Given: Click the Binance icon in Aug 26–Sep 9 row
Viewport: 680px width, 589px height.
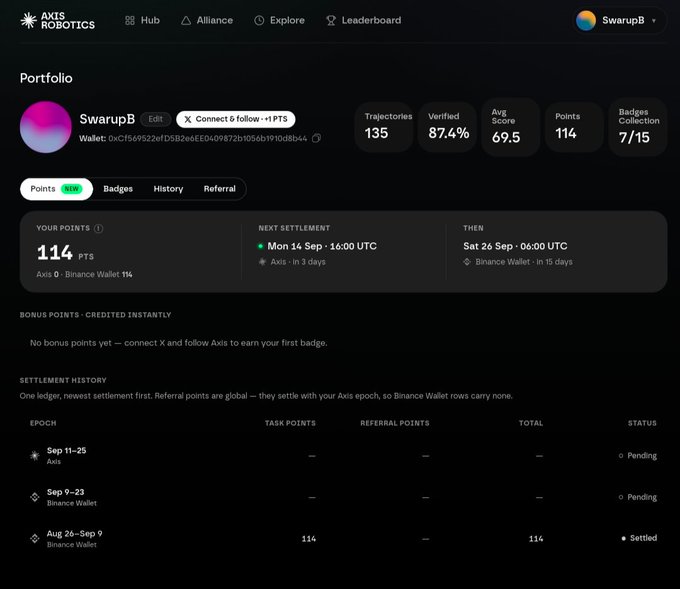Looking at the screenshot, I should coord(35,539).
